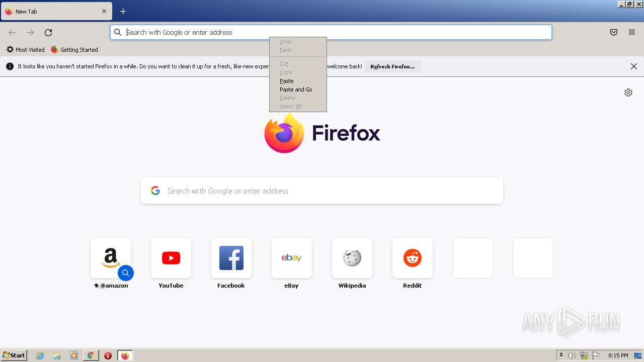
Task: Open the Amazon shortcut tile
Action: coord(111,258)
